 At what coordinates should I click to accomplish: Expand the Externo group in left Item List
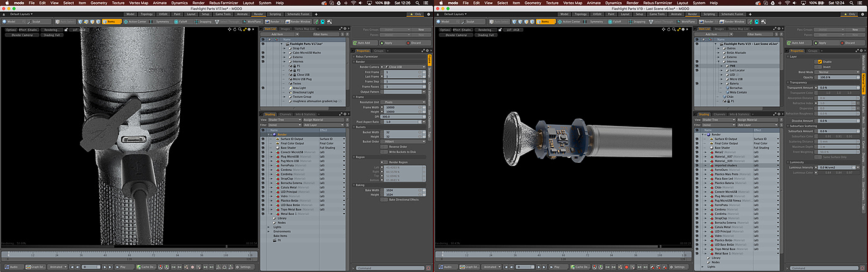click(285, 57)
